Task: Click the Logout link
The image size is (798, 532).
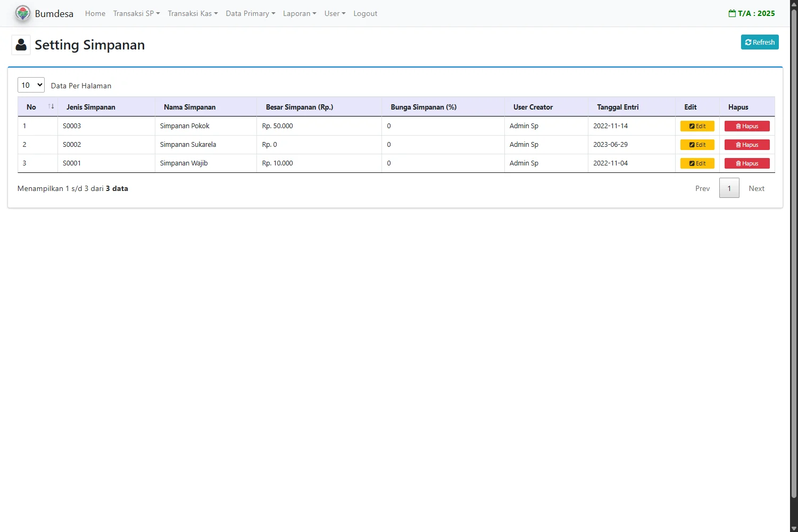Action: [365, 13]
